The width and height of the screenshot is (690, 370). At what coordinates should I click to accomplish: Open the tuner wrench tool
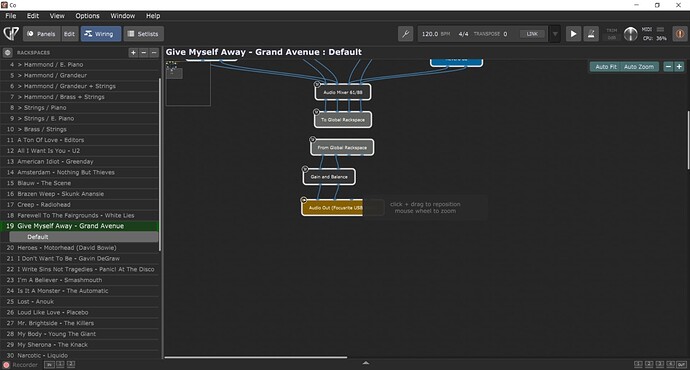[405, 34]
